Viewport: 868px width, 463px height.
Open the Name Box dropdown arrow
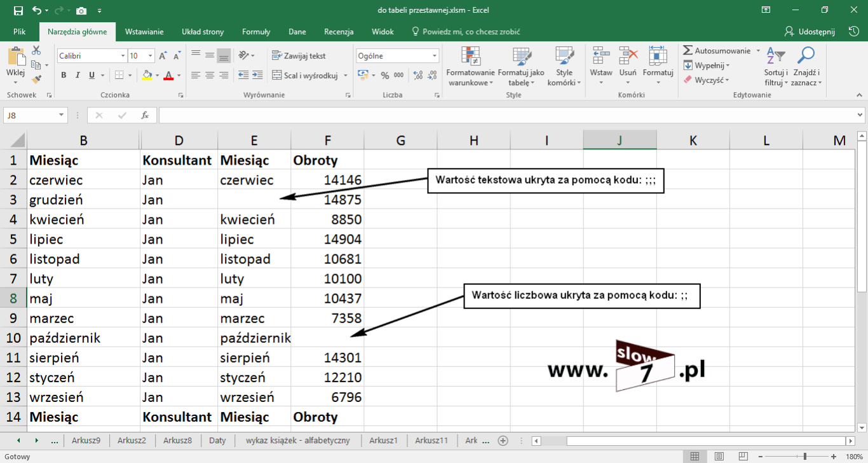coord(62,115)
